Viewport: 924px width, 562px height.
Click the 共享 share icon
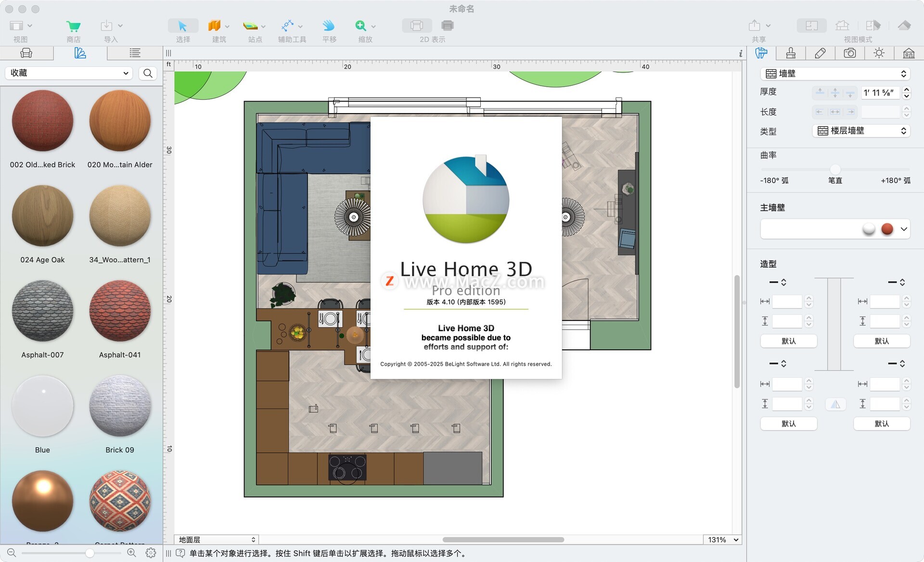pyautogui.click(x=755, y=26)
